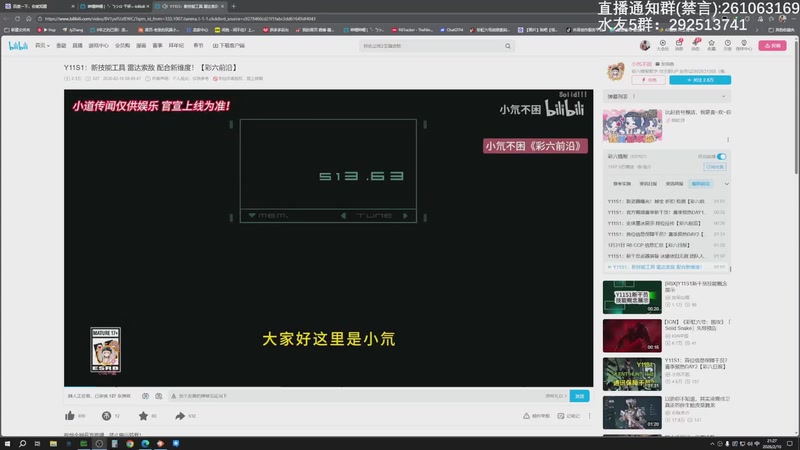Open Chrome from the taskbar
Viewport: 800px width, 450px height.
(130, 443)
